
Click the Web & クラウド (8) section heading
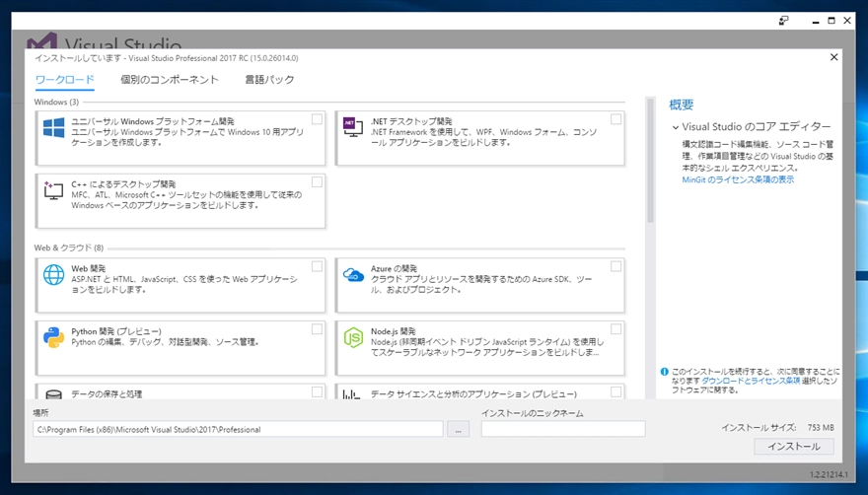pyautogui.click(x=69, y=247)
